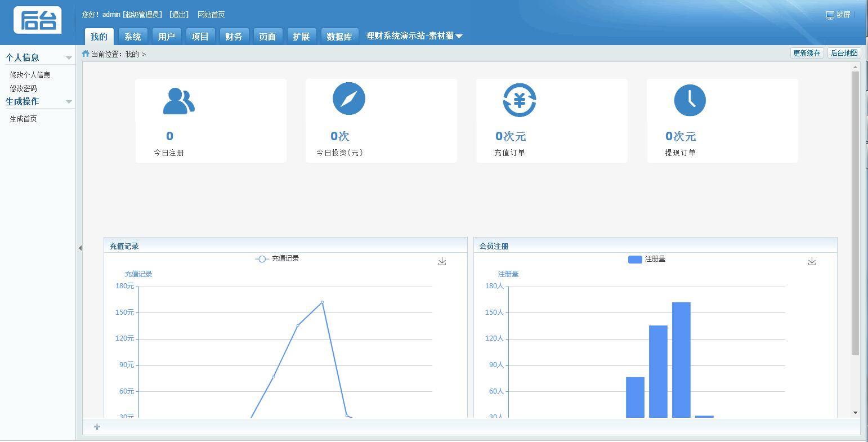Click the clock icon above 提现订单
Viewport: 868px width, 442px height.
click(690, 100)
